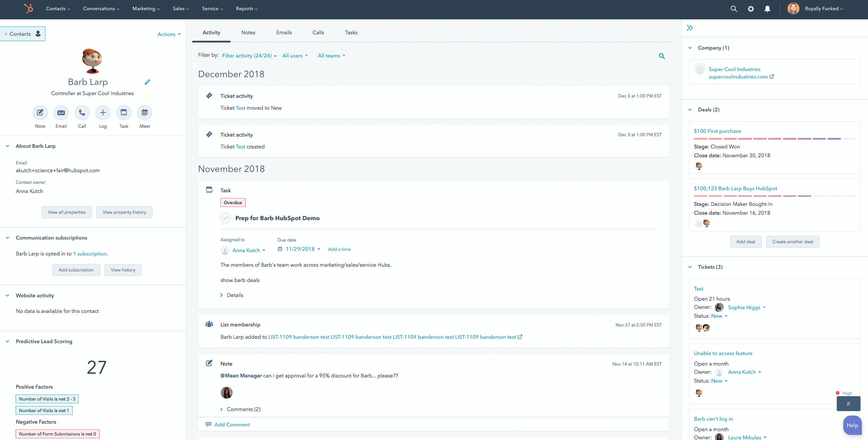The image size is (868, 440).
Task: Click the Note icon under Barb Larp
Action: pos(40,113)
